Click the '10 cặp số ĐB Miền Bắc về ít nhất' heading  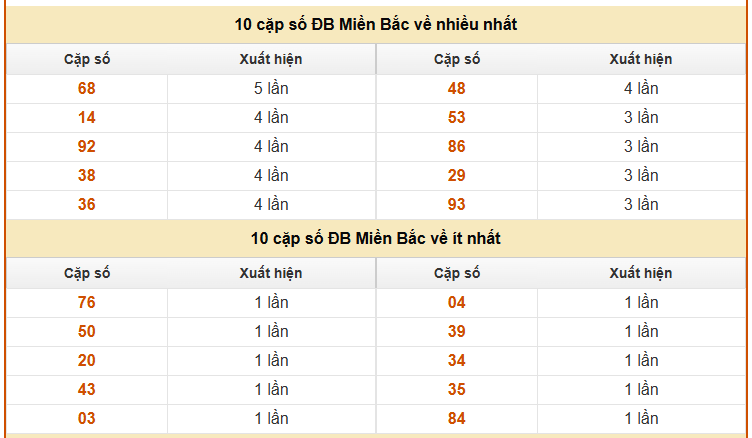[376, 238]
